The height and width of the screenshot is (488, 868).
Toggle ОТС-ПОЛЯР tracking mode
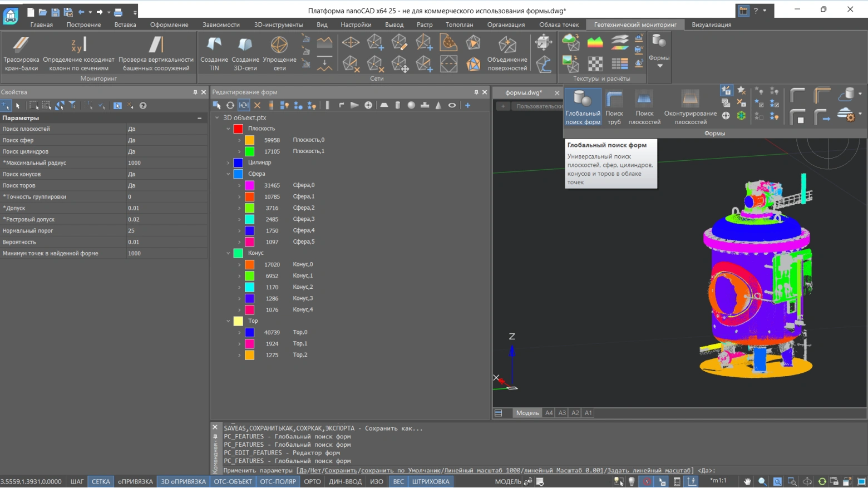(x=278, y=482)
